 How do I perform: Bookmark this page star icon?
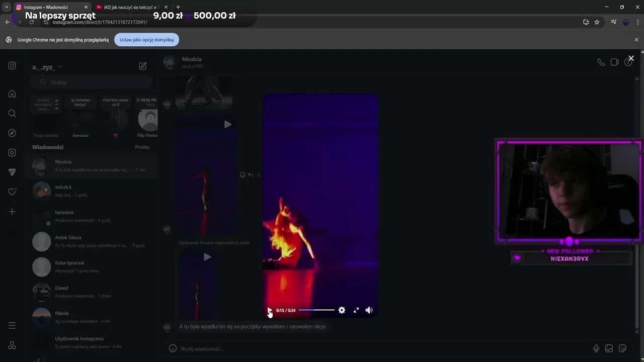point(597,22)
